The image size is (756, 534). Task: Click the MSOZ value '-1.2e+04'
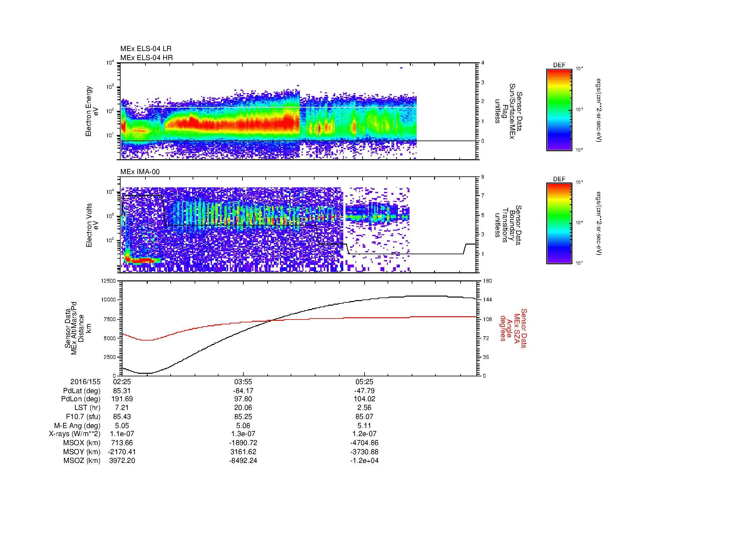(x=365, y=461)
